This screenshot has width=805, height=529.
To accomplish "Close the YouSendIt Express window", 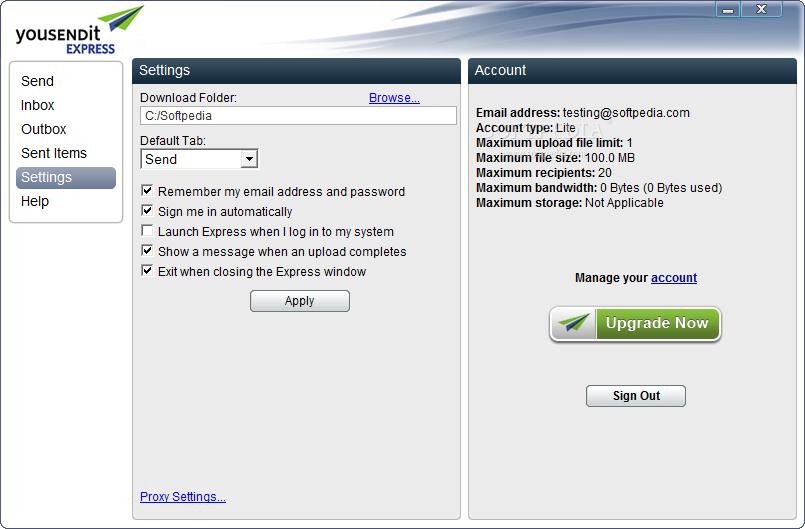I will [761, 9].
